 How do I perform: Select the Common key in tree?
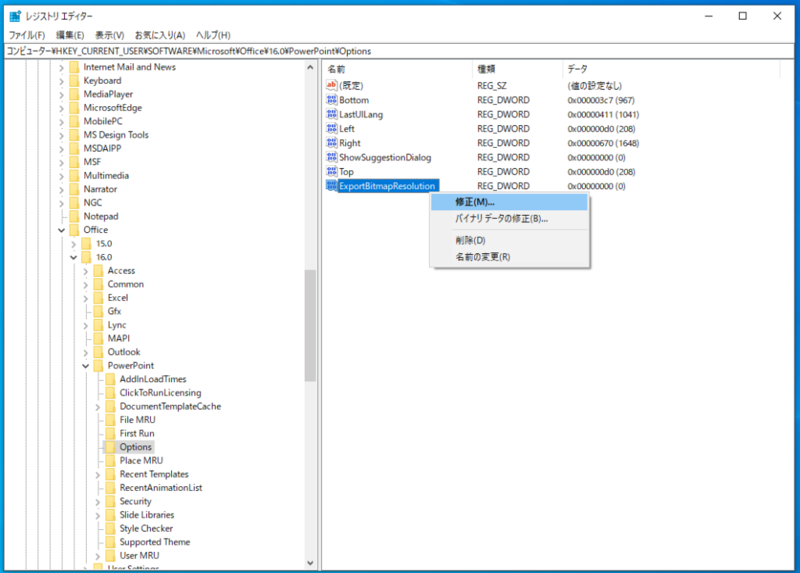click(x=126, y=284)
